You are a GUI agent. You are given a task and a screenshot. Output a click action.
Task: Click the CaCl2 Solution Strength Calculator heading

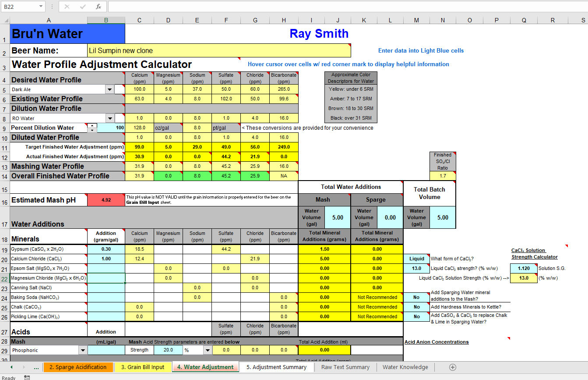coord(535,254)
